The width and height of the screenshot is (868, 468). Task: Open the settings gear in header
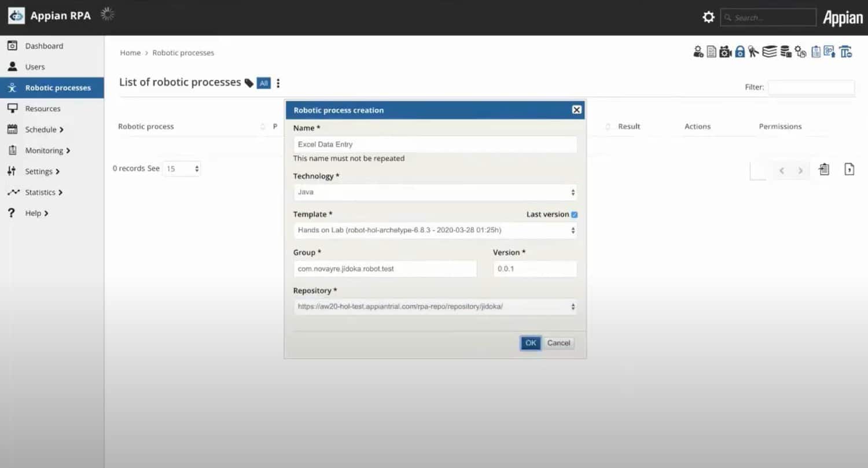pos(708,17)
